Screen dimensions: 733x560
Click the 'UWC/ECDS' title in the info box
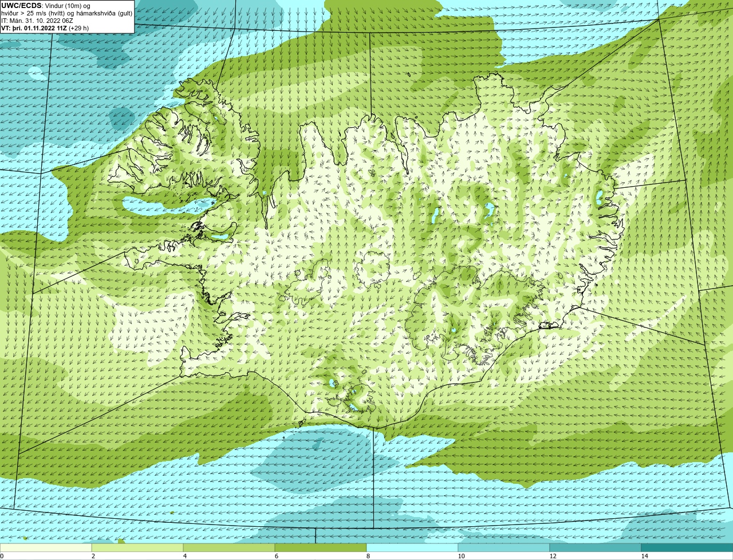click(21, 6)
